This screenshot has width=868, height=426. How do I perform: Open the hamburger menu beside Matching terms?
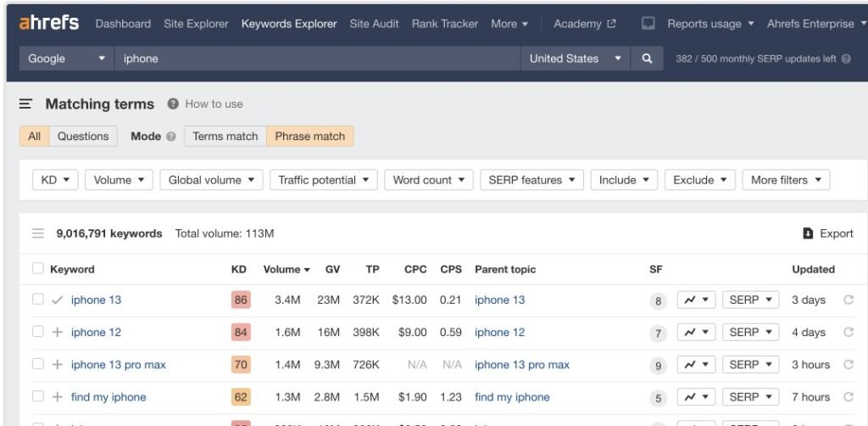click(26, 104)
